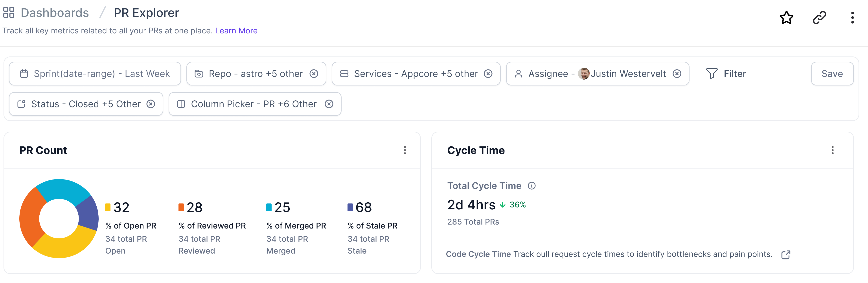Remove the Status - Closed filter
868x283 pixels.
coord(151,104)
